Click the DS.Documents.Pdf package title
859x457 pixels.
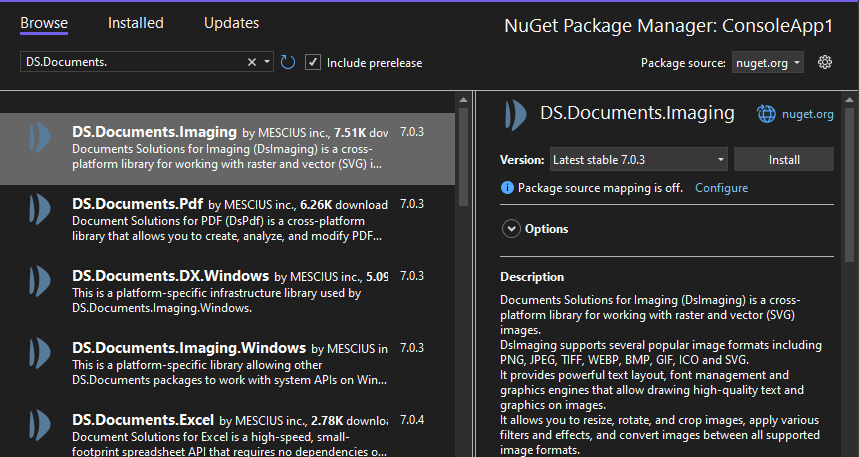tap(138, 204)
